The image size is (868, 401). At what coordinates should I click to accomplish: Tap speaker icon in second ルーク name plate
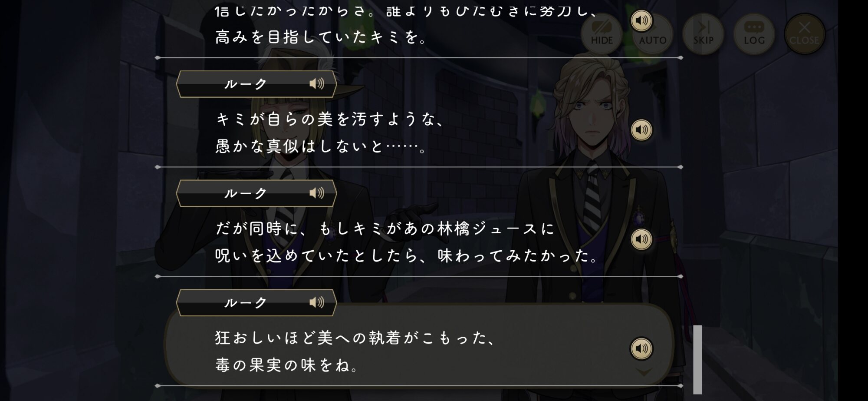pos(317,193)
